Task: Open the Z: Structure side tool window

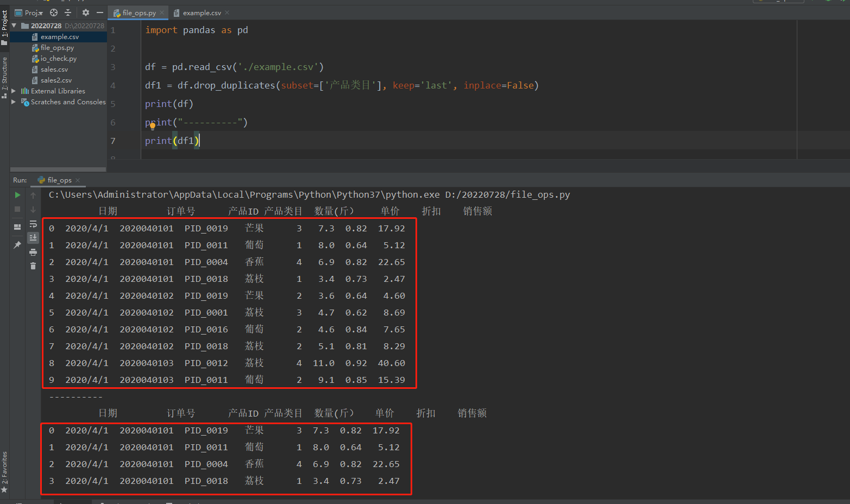Action: [4, 77]
